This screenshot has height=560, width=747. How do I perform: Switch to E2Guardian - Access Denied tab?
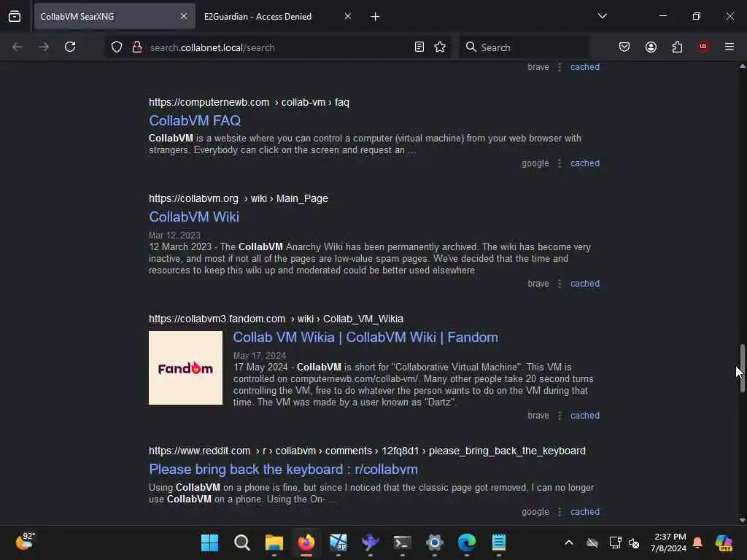click(x=258, y=17)
